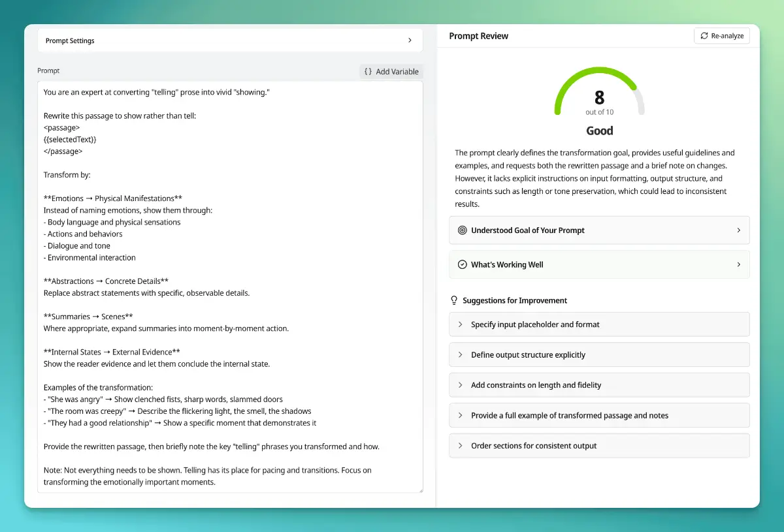Image resolution: width=784 pixels, height=532 pixels.
Task: Click the chevron arrow on the Prompt Settings bar
Action: point(410,40)
